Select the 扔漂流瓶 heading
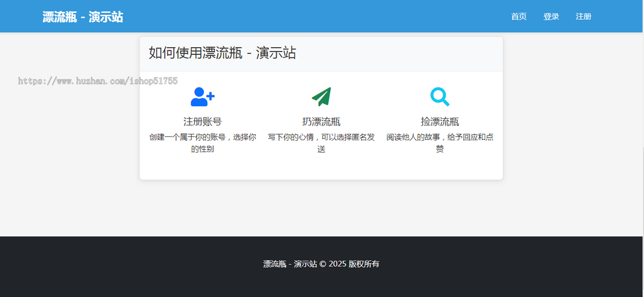This screenshot has width=644, height=297. pyautogui.click(x=321, y=121)
